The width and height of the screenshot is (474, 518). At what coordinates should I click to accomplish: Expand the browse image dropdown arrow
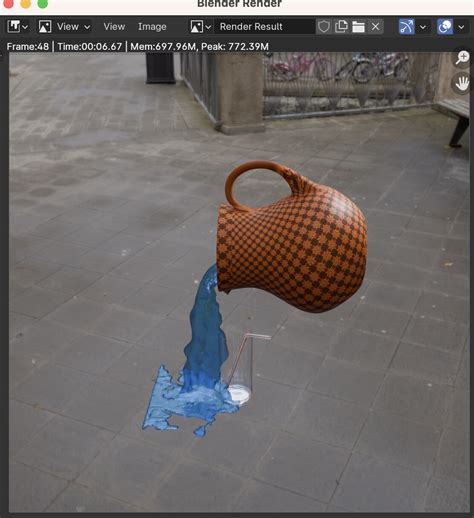[208, 27]
